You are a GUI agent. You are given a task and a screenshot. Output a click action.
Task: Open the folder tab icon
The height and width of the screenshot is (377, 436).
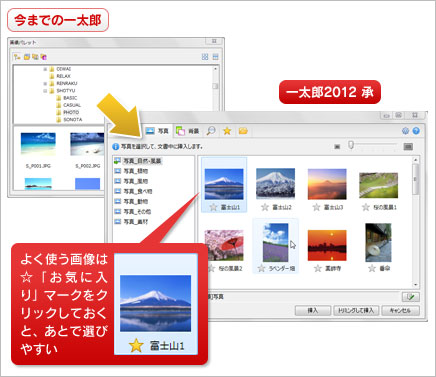[x=243, y=131]
